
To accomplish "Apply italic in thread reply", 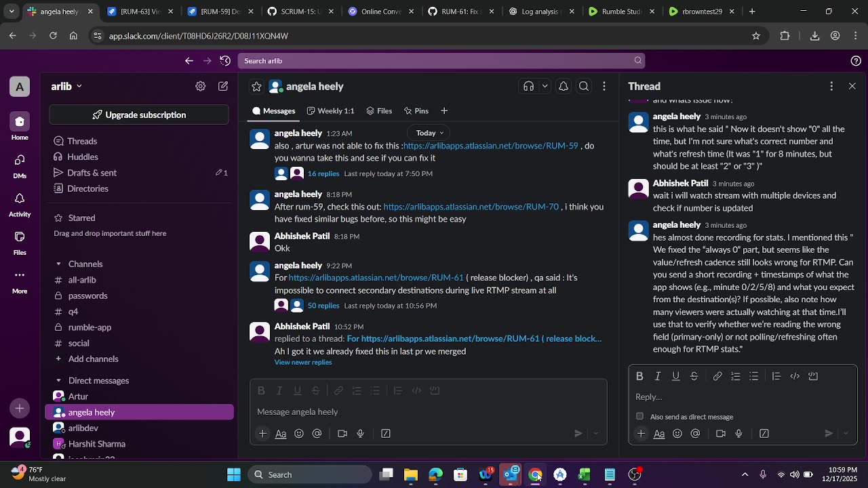I will pyautogui.click(x=658, y=376).
